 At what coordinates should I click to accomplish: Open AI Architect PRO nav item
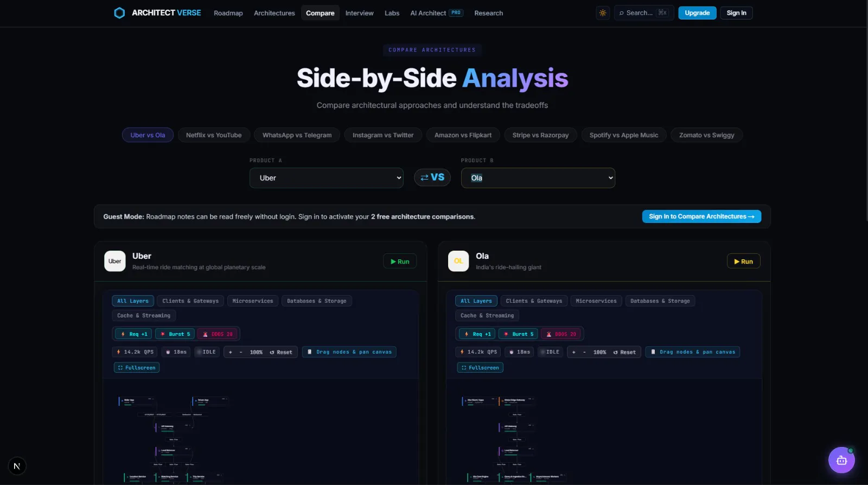pyautogui.click(x=437, y=13)
